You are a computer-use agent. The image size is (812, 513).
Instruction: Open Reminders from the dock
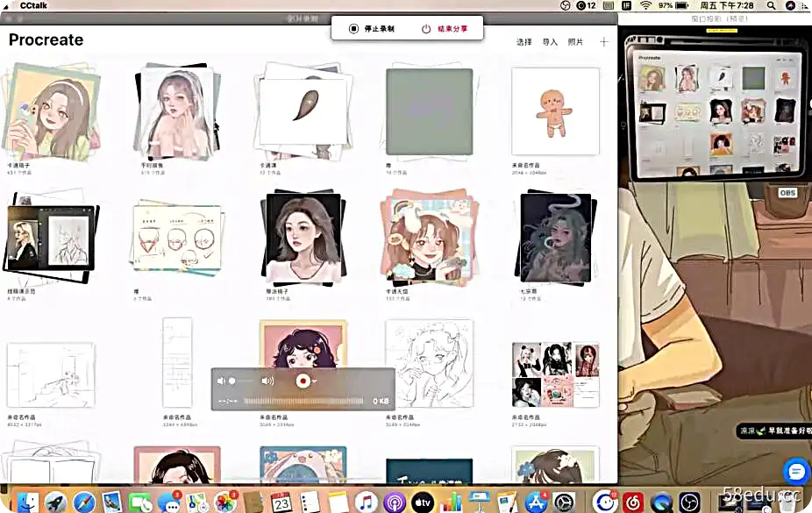[x=310, y=502]
